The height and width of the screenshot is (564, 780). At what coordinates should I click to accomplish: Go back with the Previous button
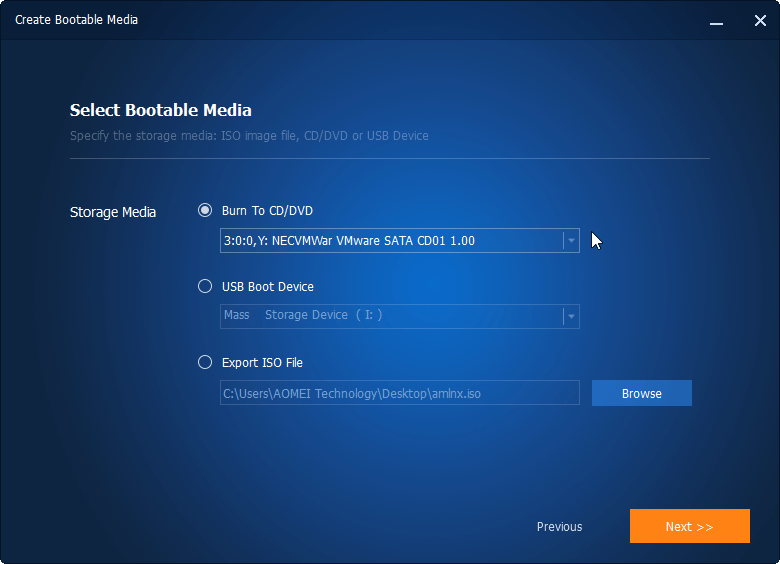(559, 526)
